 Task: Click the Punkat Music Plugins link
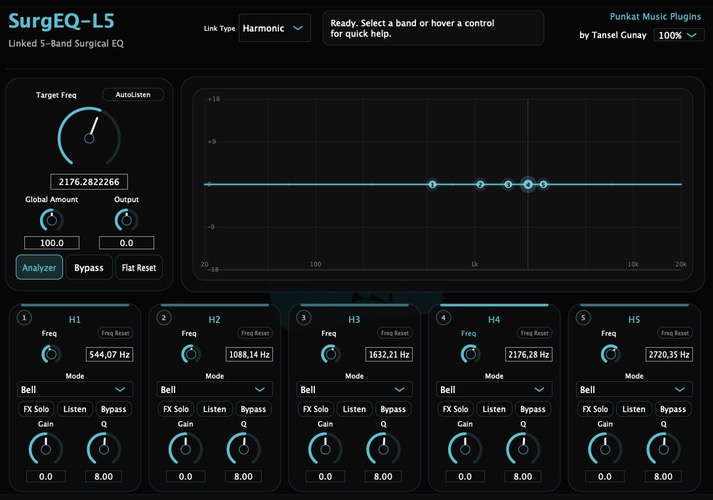coord(655,16)
